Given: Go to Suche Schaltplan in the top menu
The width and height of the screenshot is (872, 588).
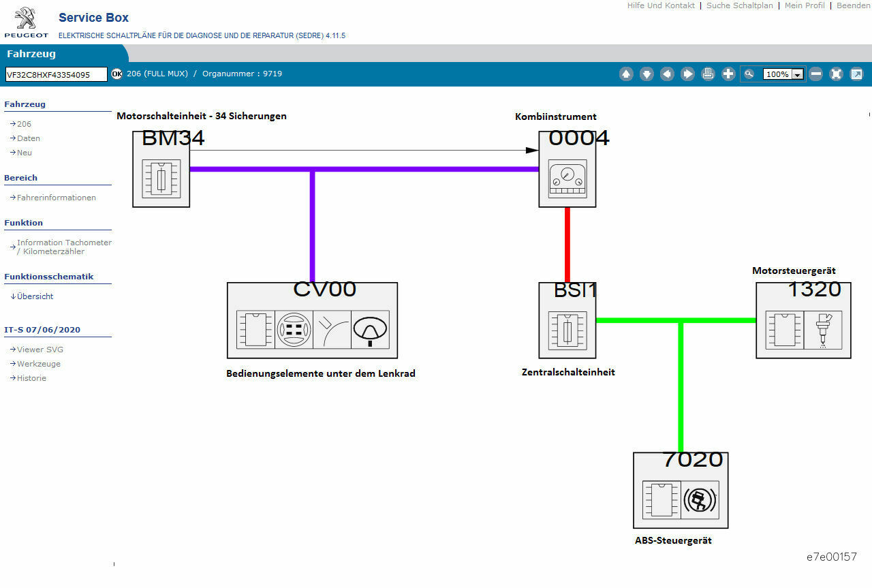Looking at the screenshot, I should click(x=739, y=5).
